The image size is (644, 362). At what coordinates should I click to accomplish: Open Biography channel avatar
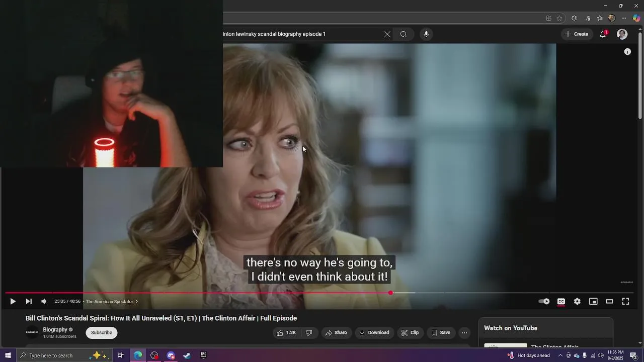(32, 332)
